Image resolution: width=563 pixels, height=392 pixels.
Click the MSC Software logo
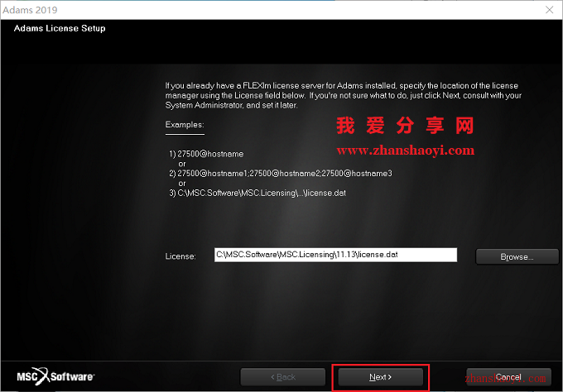55,376
